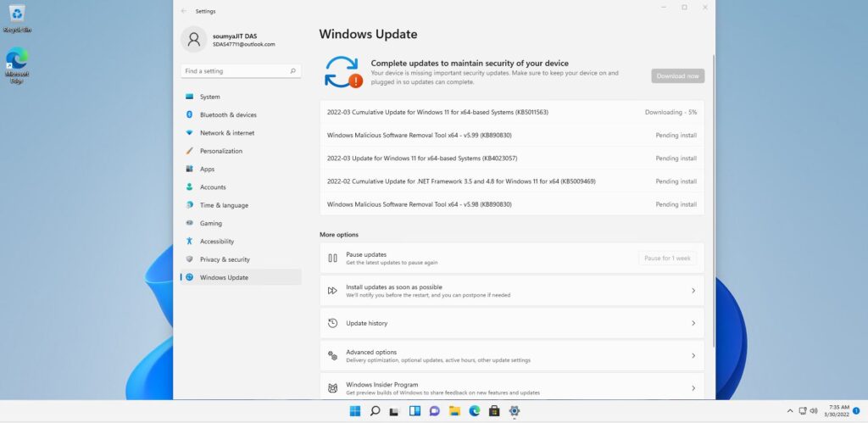This screenshot has height=423, width=868.
Task: Show hidden icons in system tray
Action: (790, 411)
